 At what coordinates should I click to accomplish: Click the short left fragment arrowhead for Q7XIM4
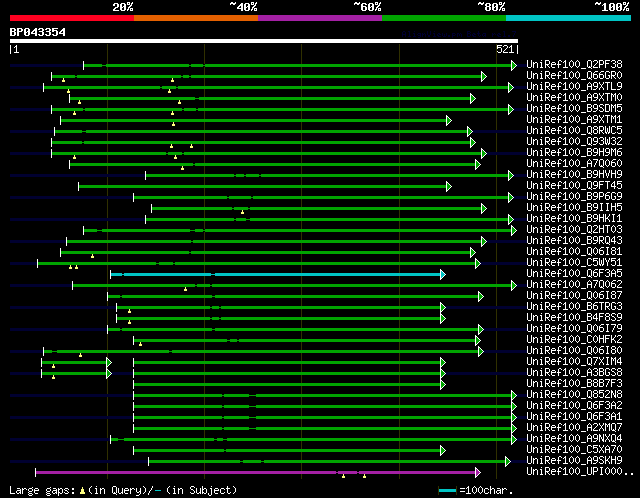click(x=109, y=362)
